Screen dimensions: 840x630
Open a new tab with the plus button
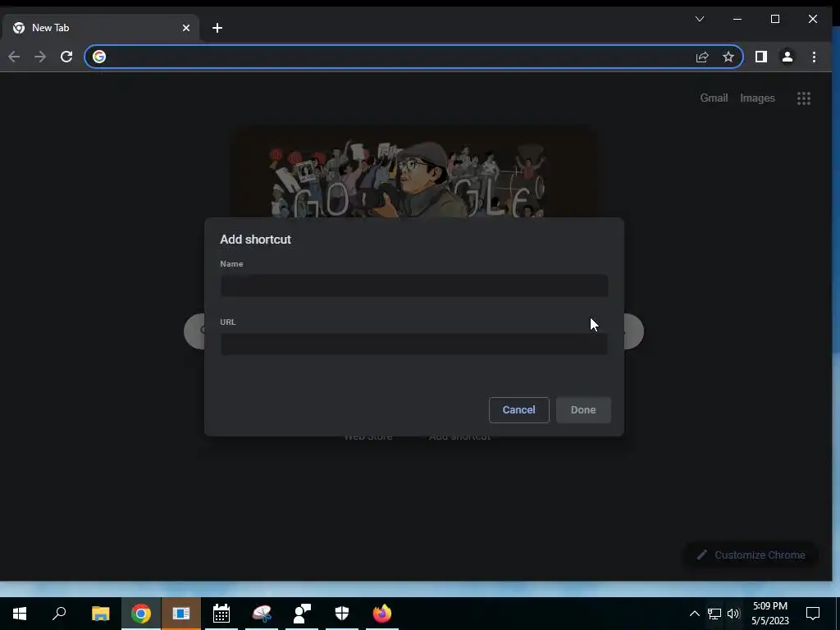coord(217,28)
